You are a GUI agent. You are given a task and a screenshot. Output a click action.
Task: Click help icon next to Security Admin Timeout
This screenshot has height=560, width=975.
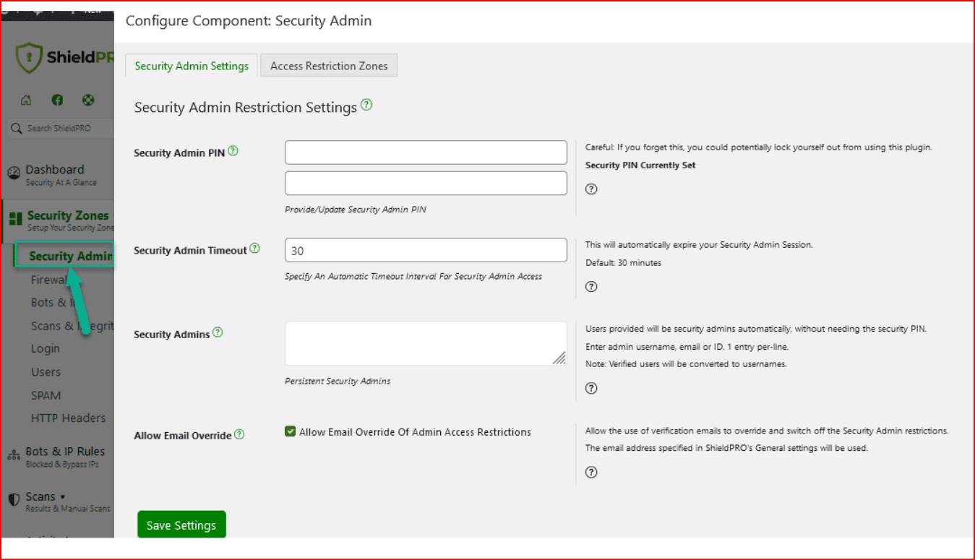(254, 249)
